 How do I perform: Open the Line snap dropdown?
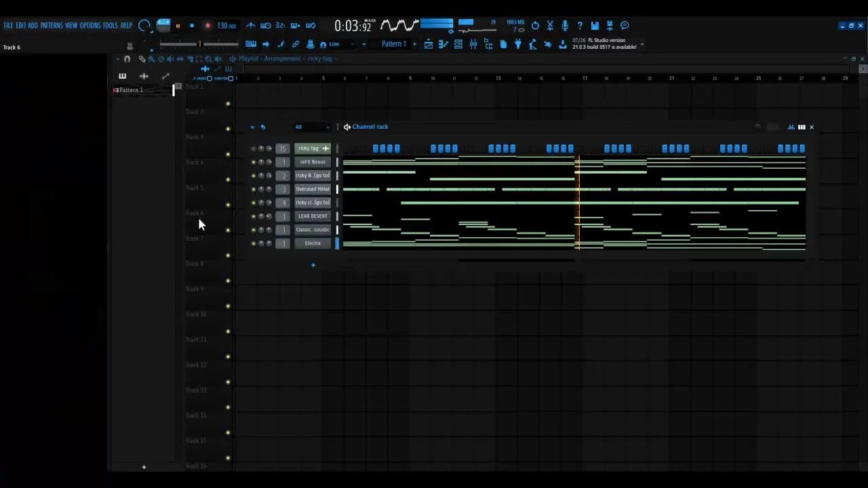coord(342,44)
